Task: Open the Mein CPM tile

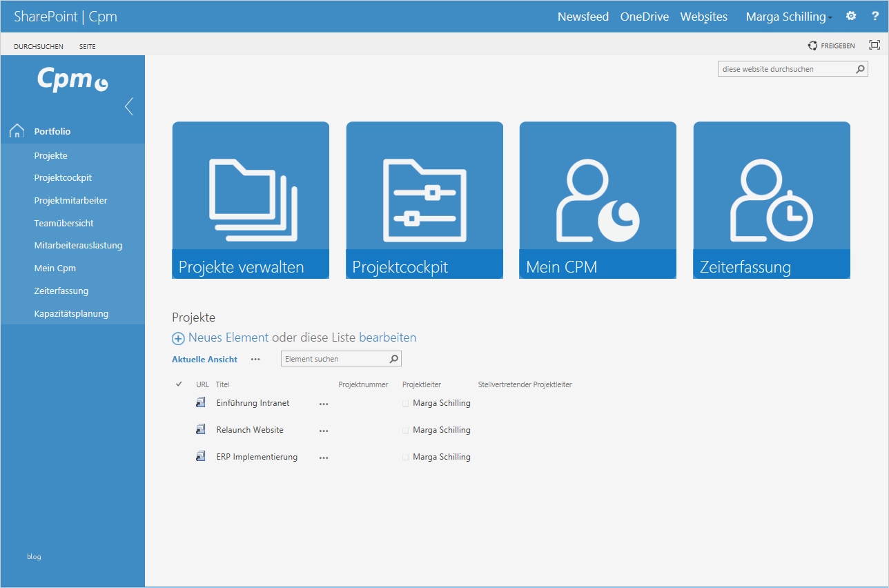Action: (598, 200)
